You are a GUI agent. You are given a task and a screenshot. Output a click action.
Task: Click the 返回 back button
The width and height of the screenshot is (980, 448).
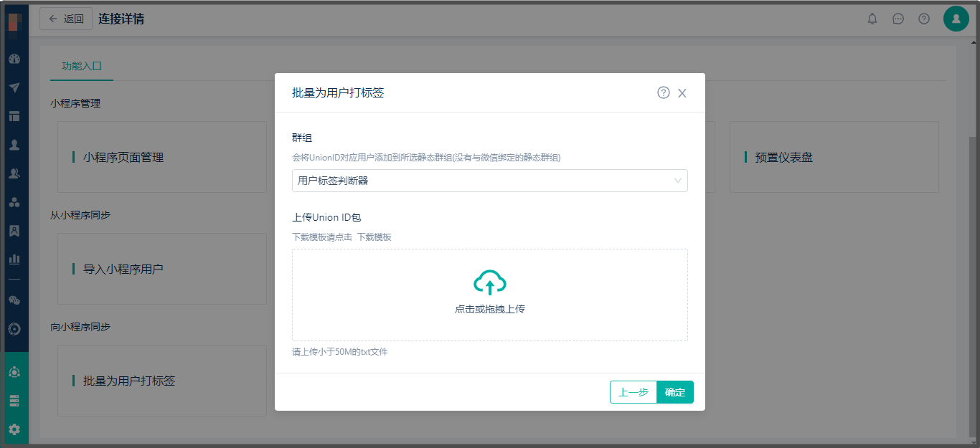pyautogui.click(x=66, y=19)
